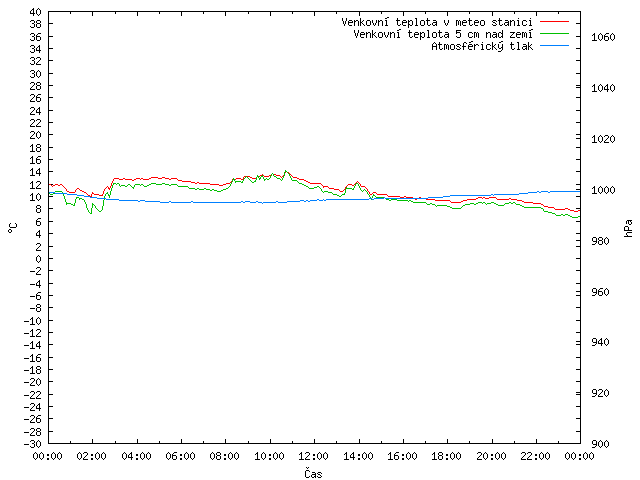
Task: Click the left axis value '-20'
Action: click(33, 382)
